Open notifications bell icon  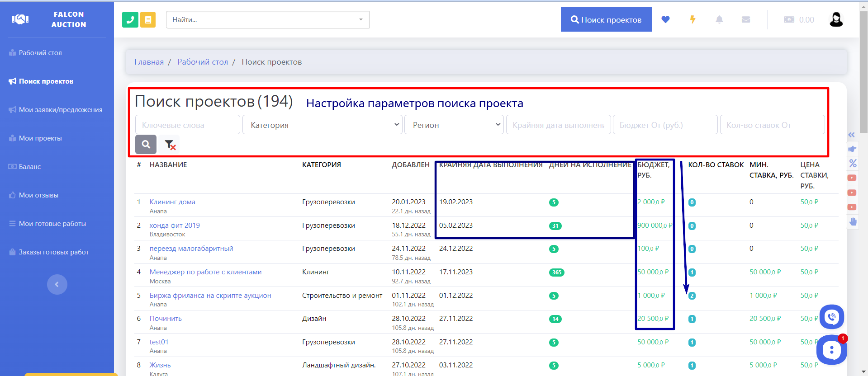tap(719, 19)
